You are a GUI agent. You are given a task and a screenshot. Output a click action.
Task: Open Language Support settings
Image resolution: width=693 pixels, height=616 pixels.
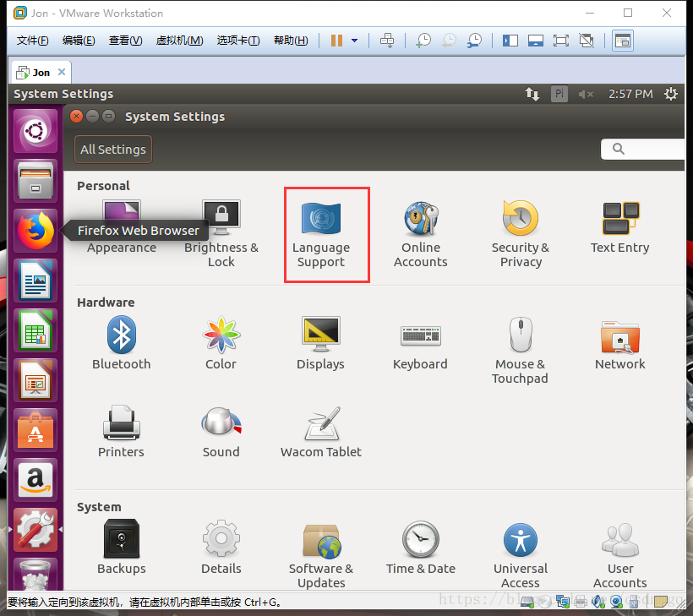point(321,235)
